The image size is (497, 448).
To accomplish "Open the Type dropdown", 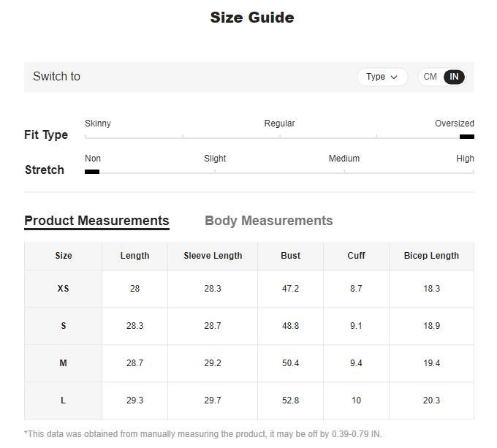I will (x=382, y=77).
